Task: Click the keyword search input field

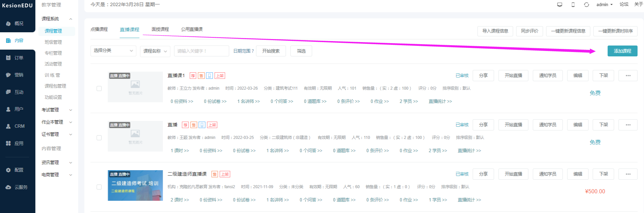Action: [x=201, y=51]
